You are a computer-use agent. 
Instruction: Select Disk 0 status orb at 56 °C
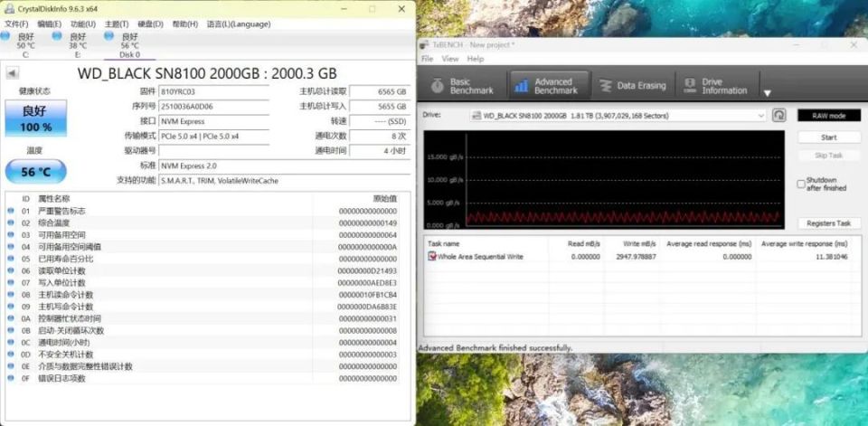click(108, 36)
